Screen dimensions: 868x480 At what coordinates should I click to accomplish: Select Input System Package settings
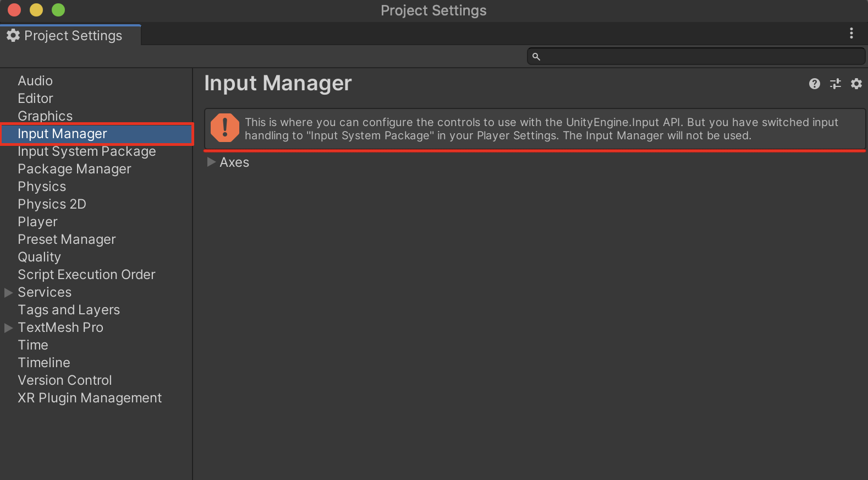tap(87, 151)
